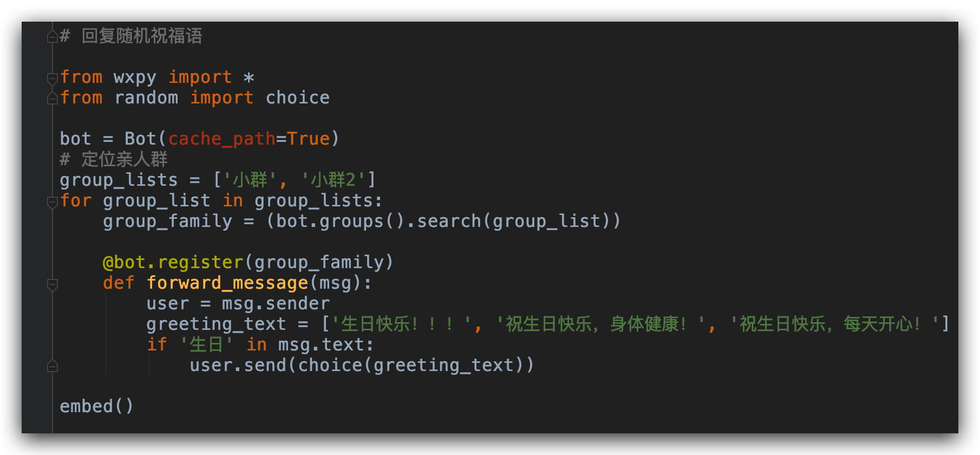Click the 'choice' import on the random line
The width and height of the screenshot is (980, 455).
point(298,97)
